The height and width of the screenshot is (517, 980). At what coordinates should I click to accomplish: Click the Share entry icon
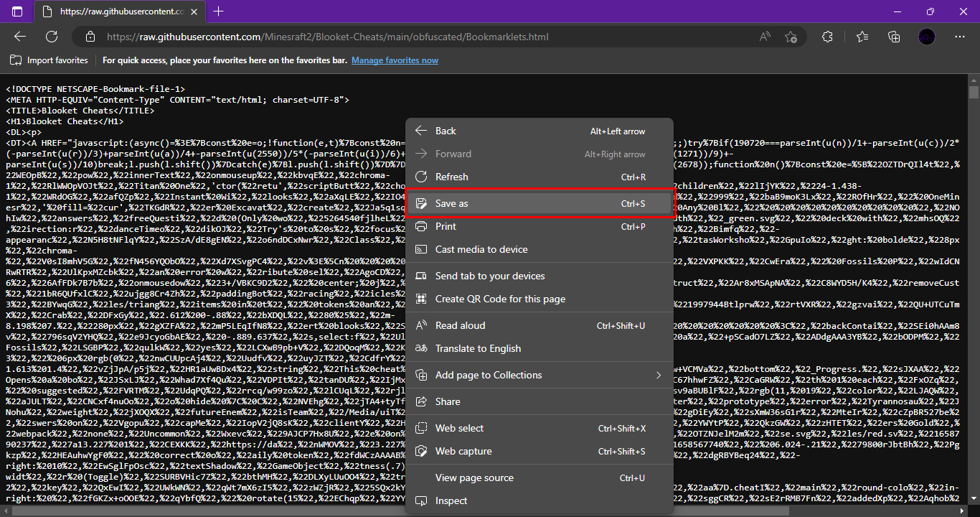pos(422,401)
